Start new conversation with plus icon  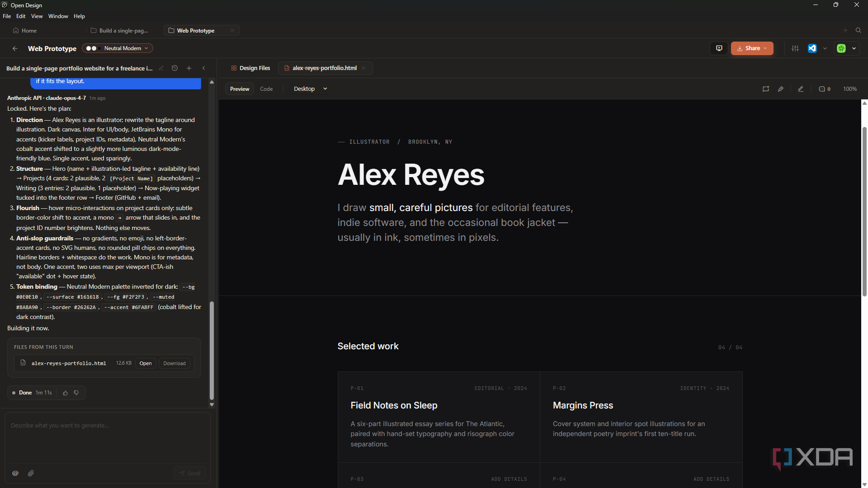189,68
